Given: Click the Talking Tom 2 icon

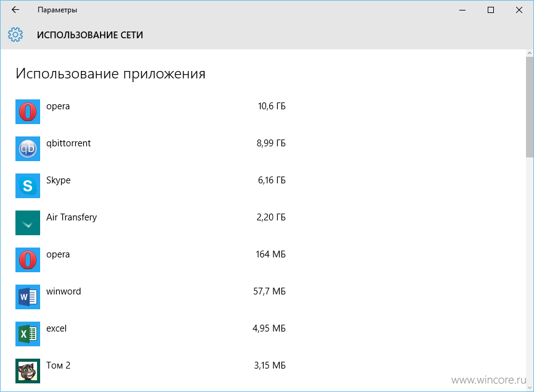Looking at the screenshot, I should click(x=28, y=371).
